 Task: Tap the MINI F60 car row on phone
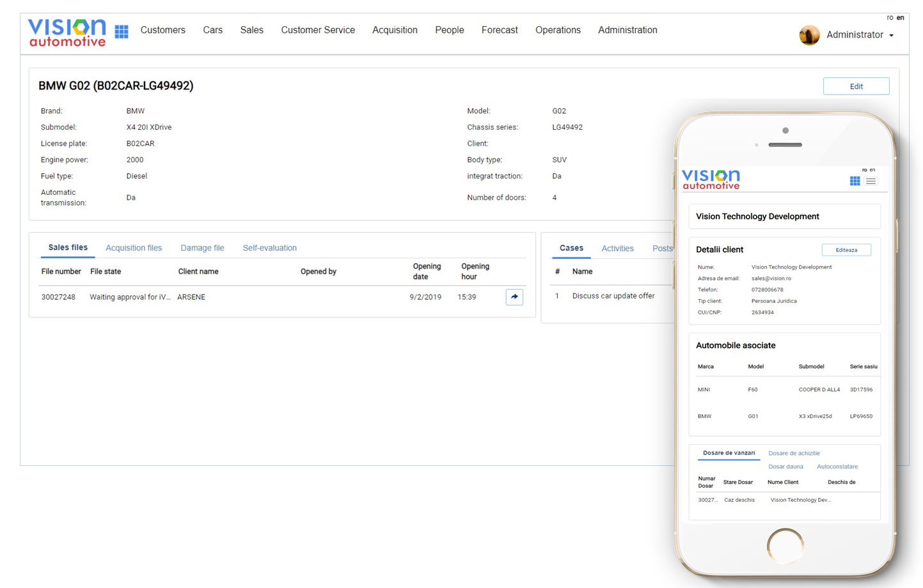(x=785, y=389)
